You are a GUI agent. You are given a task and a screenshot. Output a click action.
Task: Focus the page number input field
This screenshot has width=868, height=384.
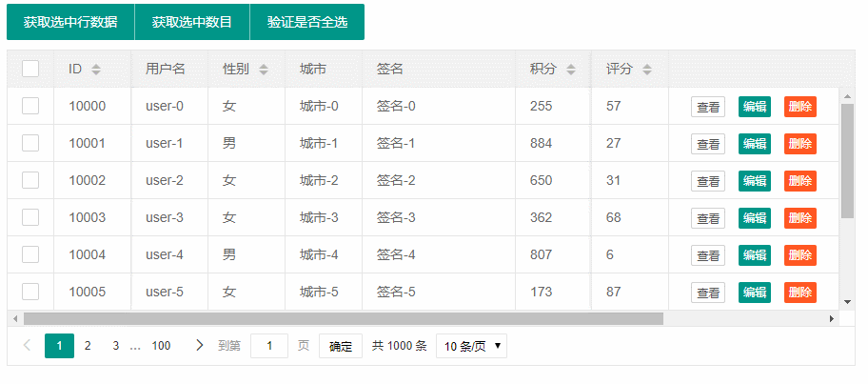coord(269,346)
